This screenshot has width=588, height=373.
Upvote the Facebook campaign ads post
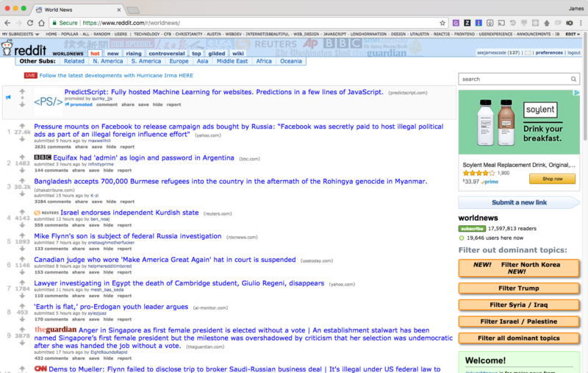(22, 126)
